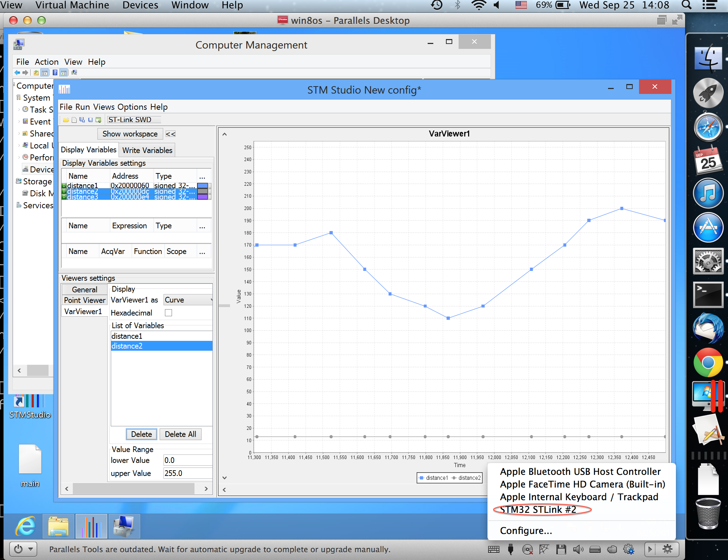Image resolution: width=728 pixels, height=560 pixels.
Task: Click the upper Value input field
Action: (188, 473)
